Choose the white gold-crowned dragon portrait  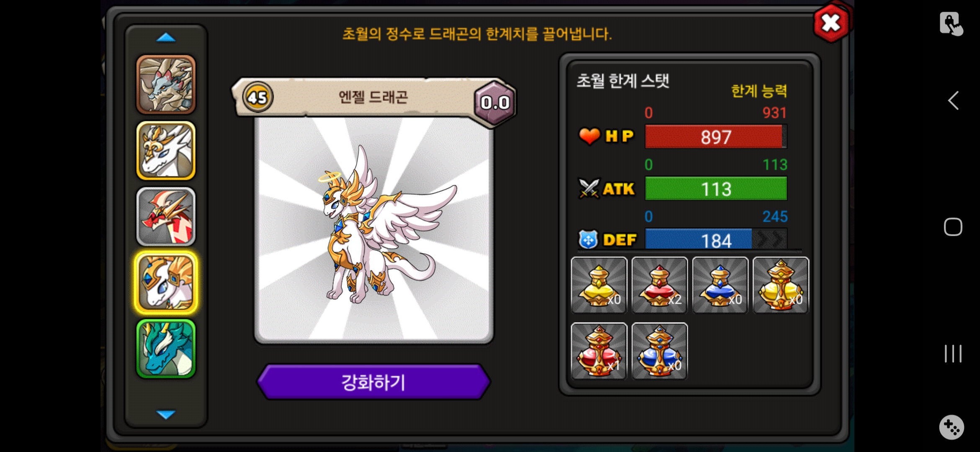[166, 151]
